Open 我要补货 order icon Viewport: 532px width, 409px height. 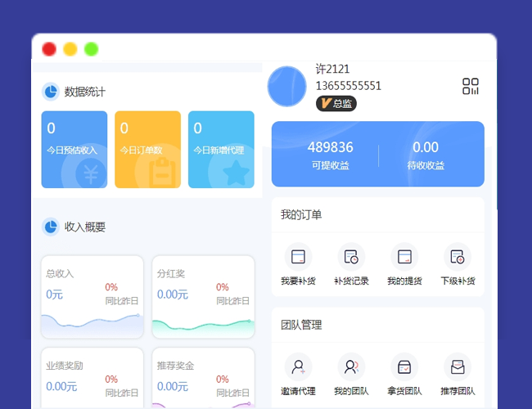(298, 257)
